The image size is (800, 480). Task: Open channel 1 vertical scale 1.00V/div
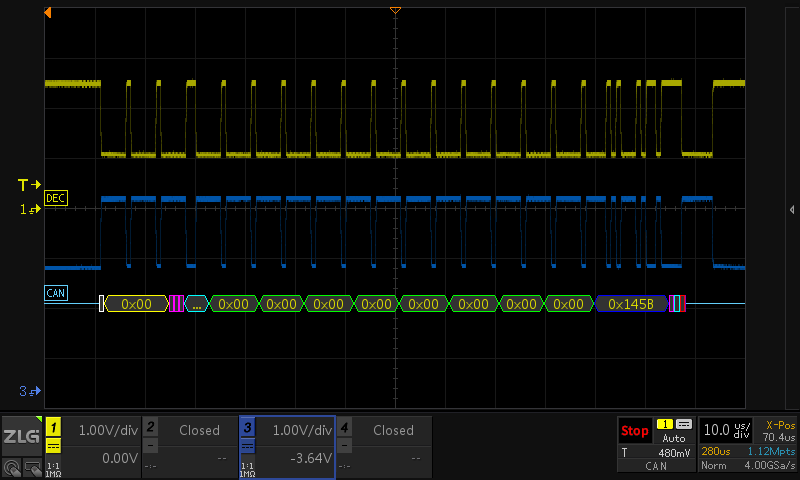(x=100, y=430)
